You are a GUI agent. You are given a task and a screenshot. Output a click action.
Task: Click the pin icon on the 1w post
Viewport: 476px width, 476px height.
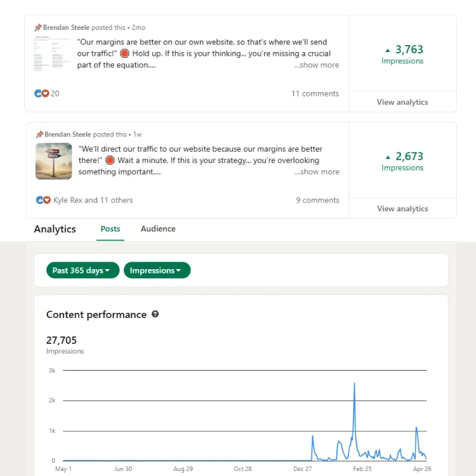point(39,134)
